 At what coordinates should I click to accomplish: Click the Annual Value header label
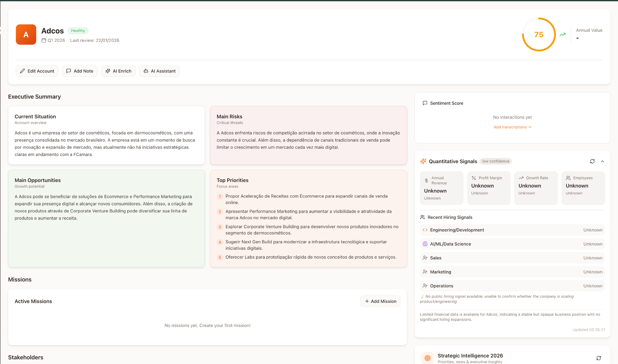point(589,30)
